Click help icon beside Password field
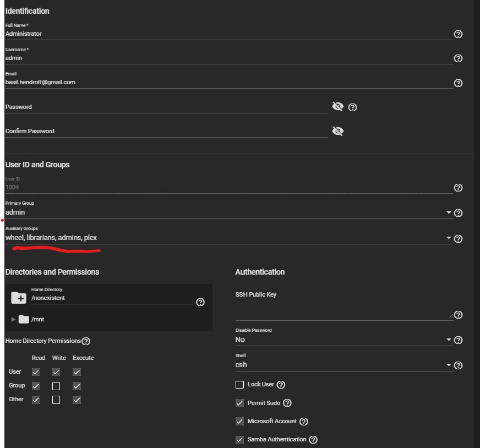 (x=353, y=107)
